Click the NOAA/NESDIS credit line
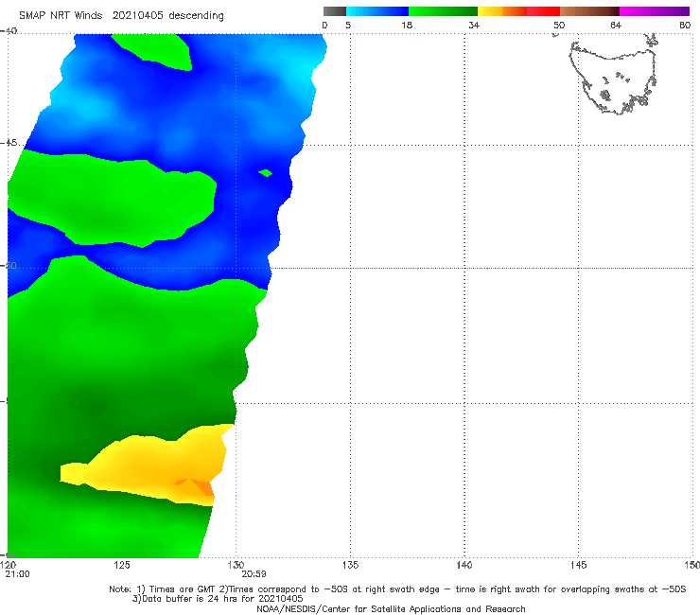The width and height of the screenshot is (700, 615). [x=391, y=609]
